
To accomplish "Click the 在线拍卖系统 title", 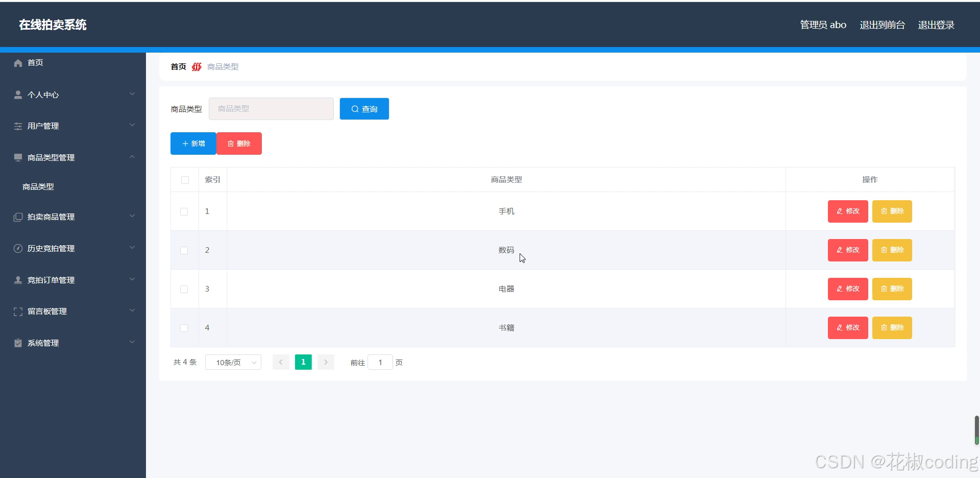I will coord(53,25).
